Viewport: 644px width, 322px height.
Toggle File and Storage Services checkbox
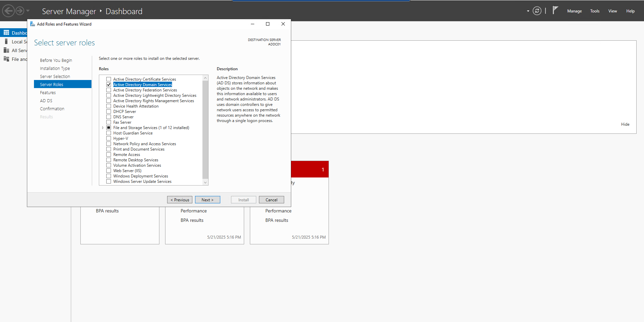point(109,128)
